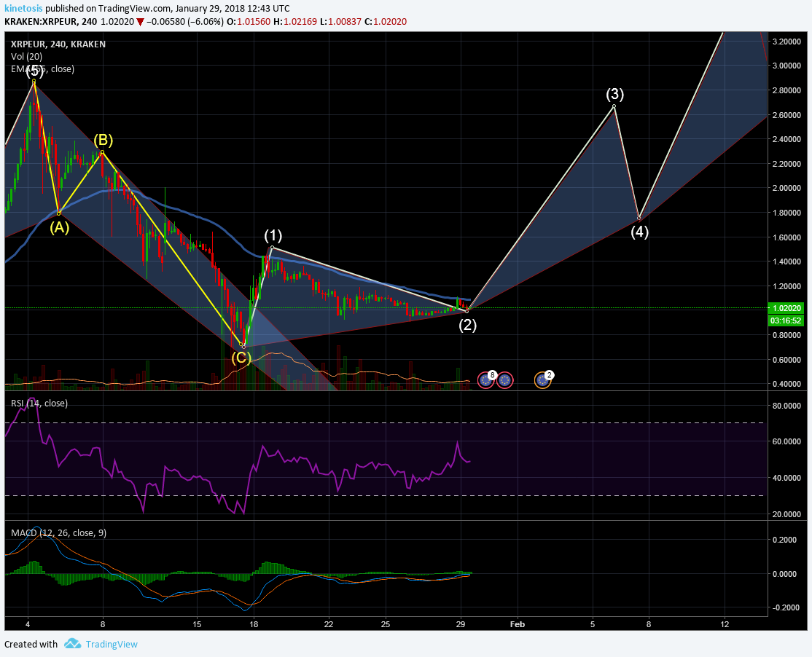
Task: Click the 1.80000 price axis label
Action: point(786,213)
